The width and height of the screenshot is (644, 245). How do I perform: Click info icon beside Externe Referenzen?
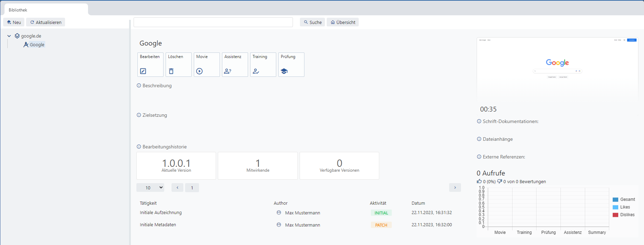pyautogui.click(x=479, y=157)
